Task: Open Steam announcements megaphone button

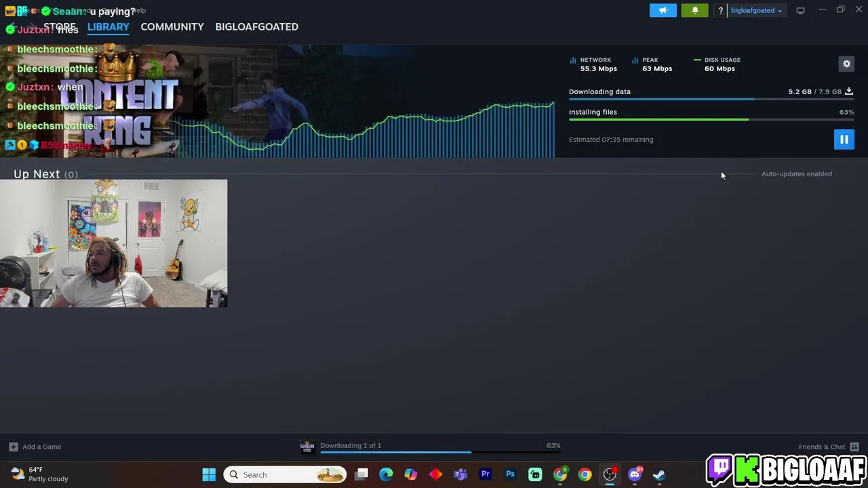Action: (x=663, y=10)
